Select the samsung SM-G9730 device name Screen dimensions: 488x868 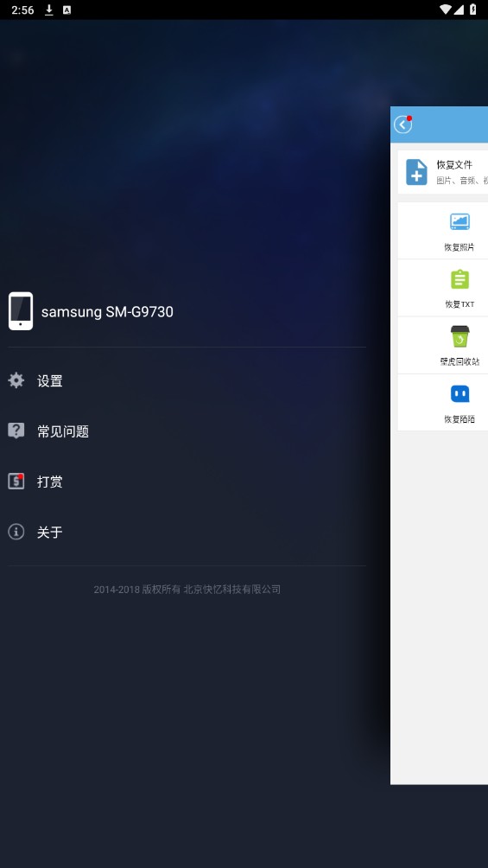click(x=107, y=311)
